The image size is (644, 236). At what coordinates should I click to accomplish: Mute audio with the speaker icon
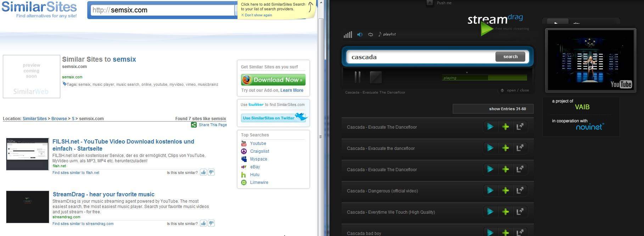tap(360, 34)
